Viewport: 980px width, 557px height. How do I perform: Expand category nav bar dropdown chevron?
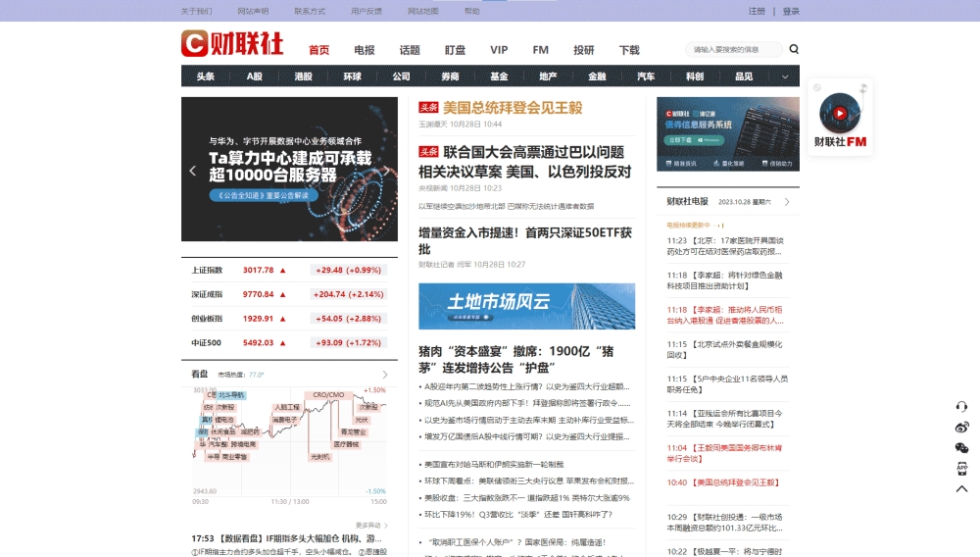point(785,76)
